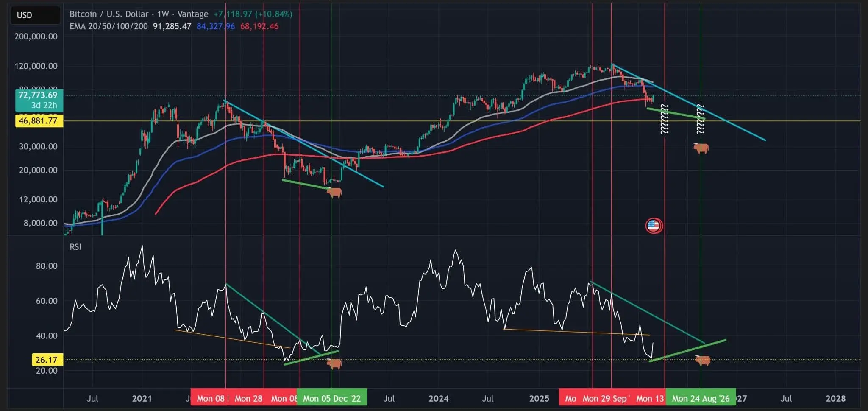Click the USD currency selector button
The height and width of the screenshot is (411, 868).
35,15
